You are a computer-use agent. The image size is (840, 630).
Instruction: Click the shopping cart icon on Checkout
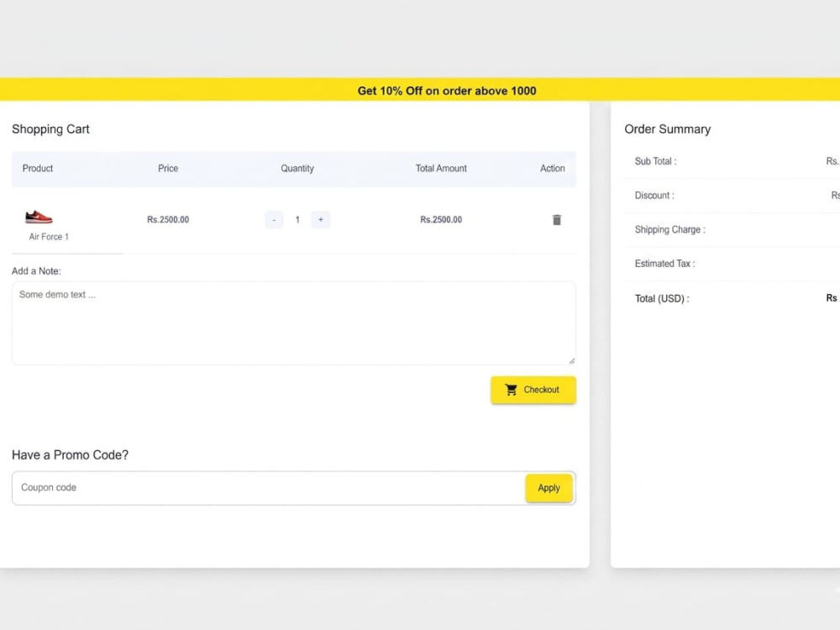click(x=511, y=390)
